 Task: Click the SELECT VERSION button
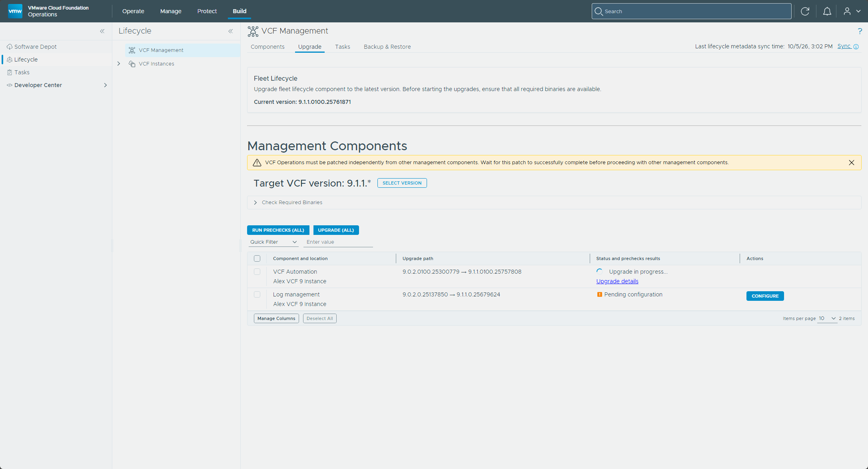pos(402,183)
